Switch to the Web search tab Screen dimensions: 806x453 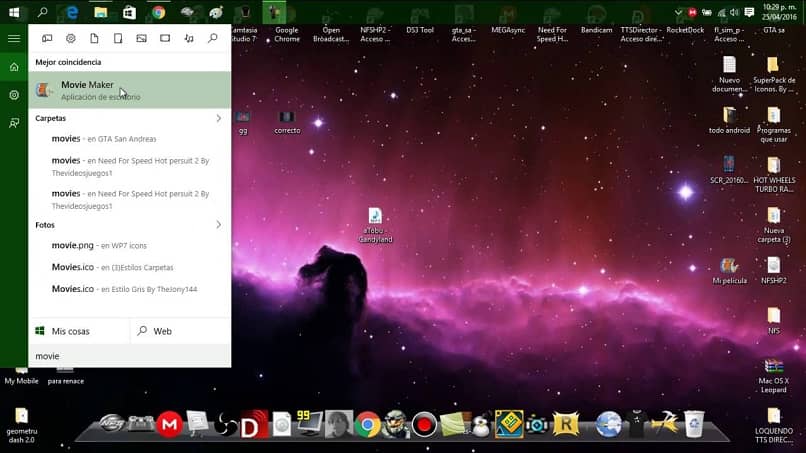click(180, 331)
